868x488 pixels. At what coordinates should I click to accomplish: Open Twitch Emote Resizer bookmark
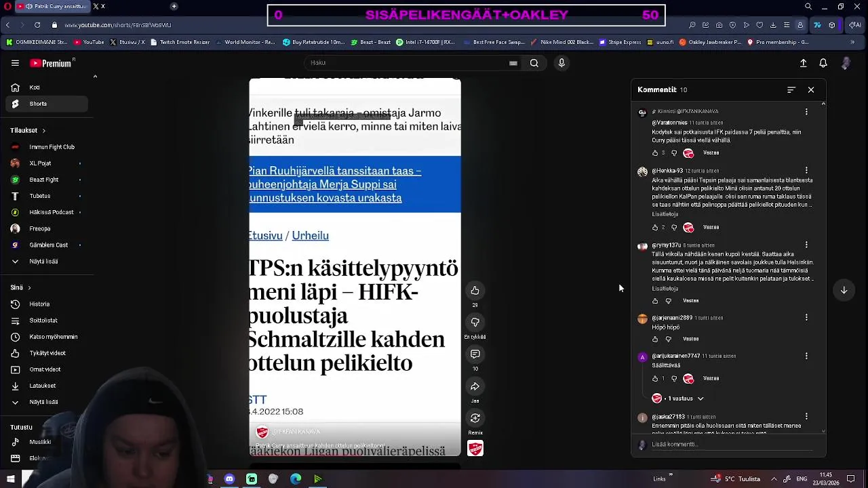click(181, 42)
